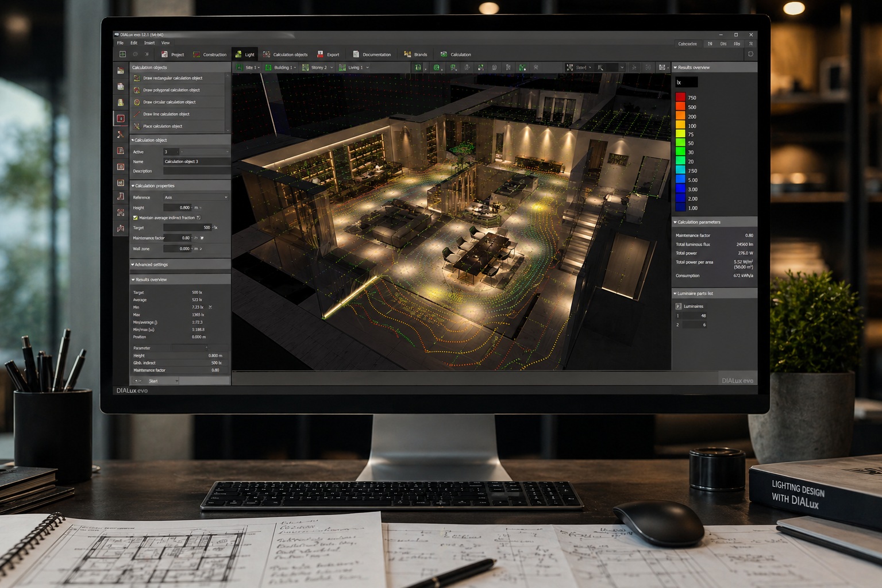Click the red 750 lux legend swatch
This screenshot has height=588, width=882.
click(680, 98)
